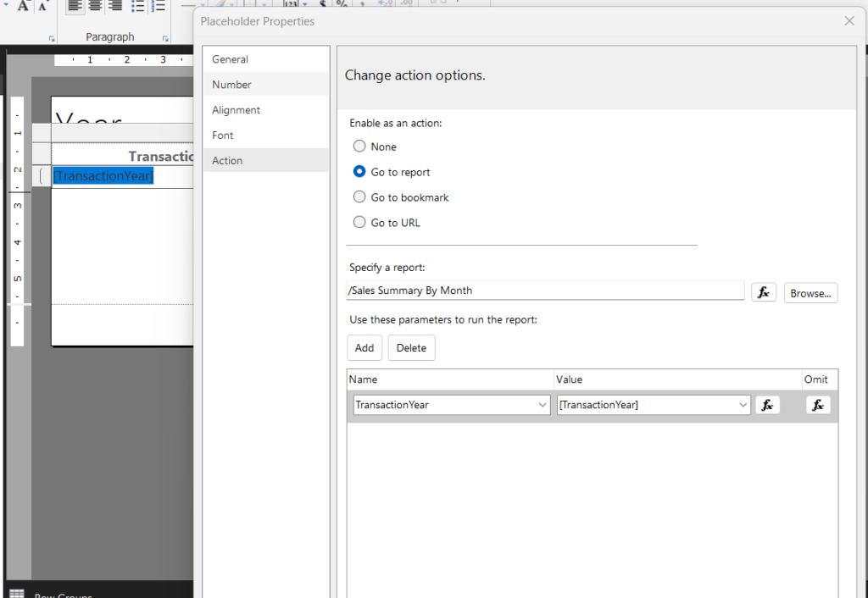
Task: Click the Name column header
Action: [x=450, y=379]
